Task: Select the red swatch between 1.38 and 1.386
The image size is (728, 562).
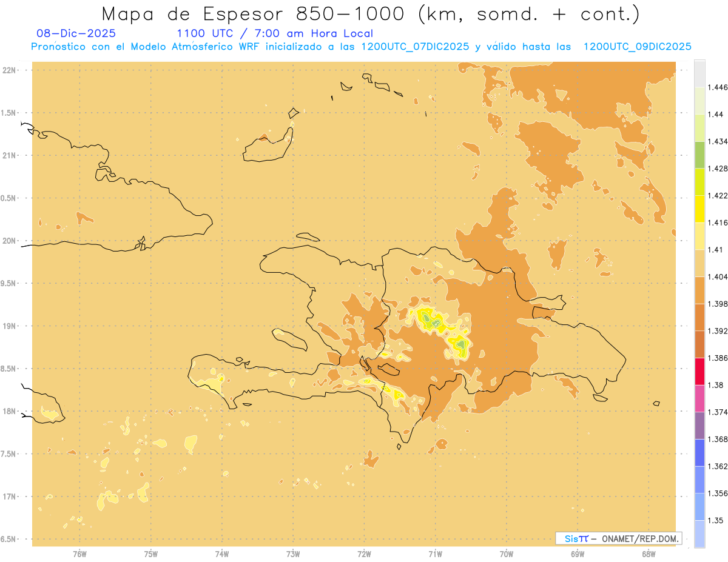Action: pos(699,372)
